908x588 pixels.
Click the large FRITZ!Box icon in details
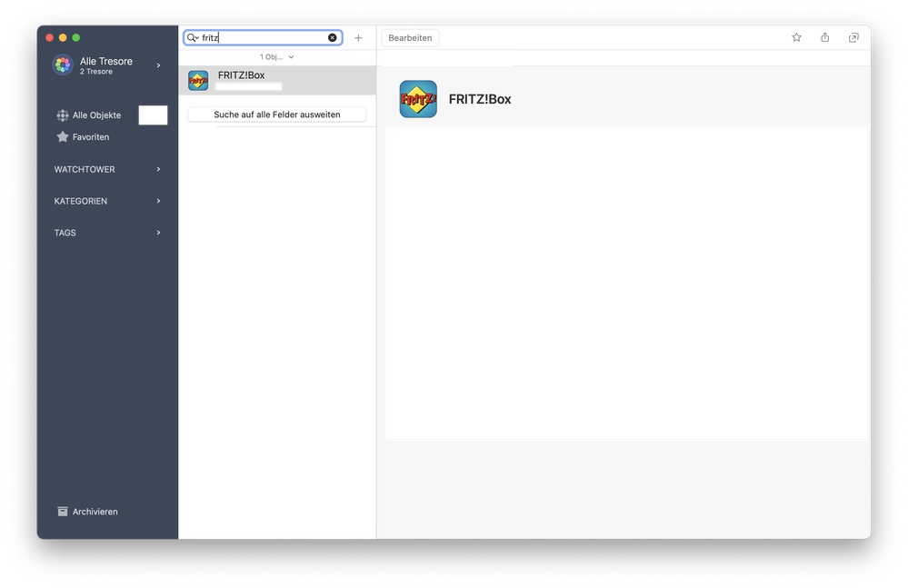418,99
